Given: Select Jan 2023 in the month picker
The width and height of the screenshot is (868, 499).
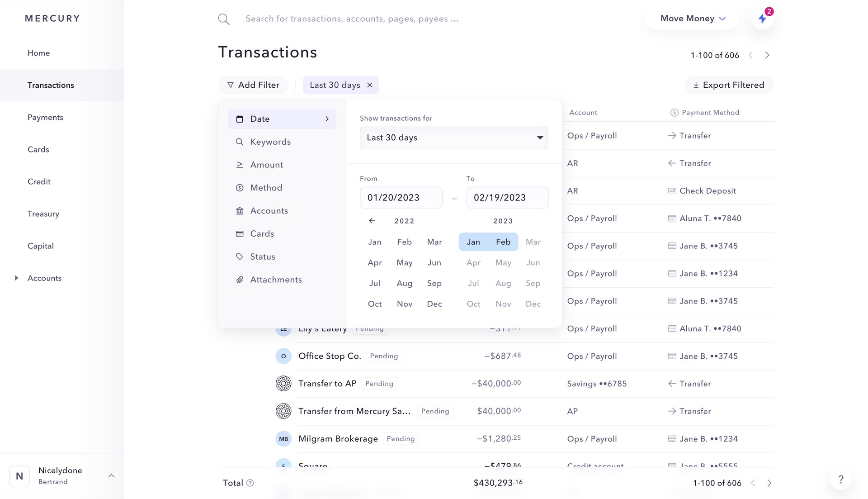Looking at the screenshot, I should coord(473,242).
